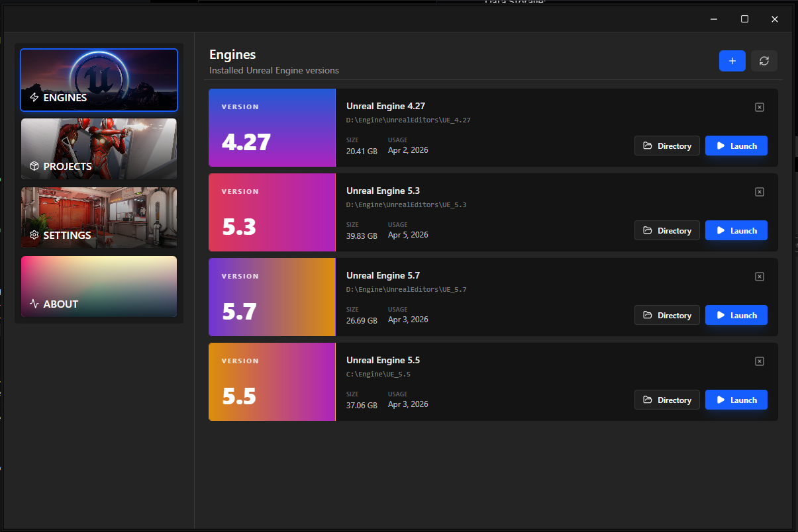798x532 pixels.
Task: Open the Directory for Unreal Engine 5.3
Action: coord(667,230)
